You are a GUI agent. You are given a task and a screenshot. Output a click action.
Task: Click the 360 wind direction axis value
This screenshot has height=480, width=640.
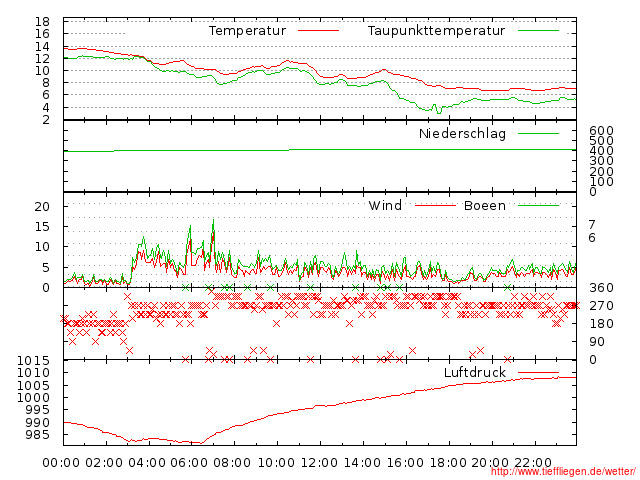tap(601, 288)
